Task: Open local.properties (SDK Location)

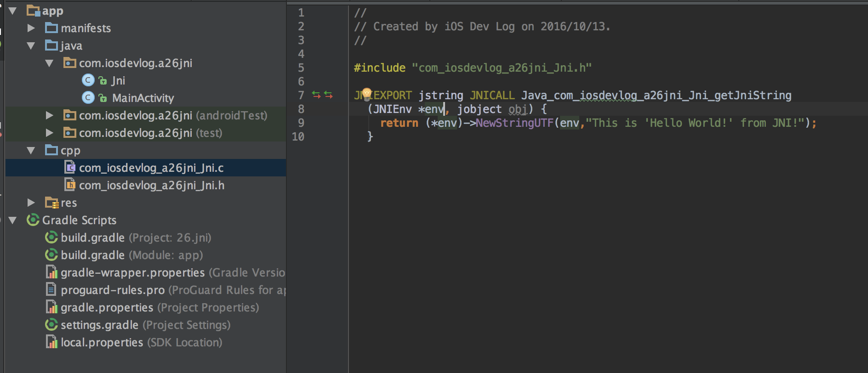Action: [142, 342]
